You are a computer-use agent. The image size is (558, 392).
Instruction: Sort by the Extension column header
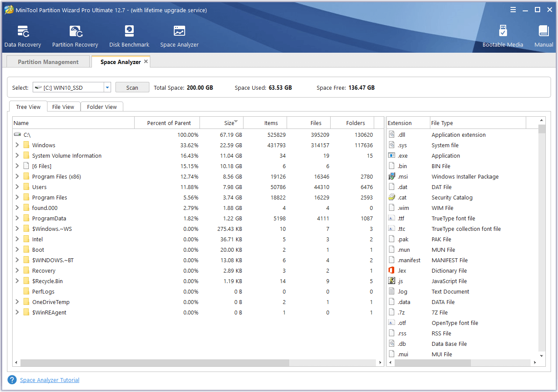click(x=408, y=123)
